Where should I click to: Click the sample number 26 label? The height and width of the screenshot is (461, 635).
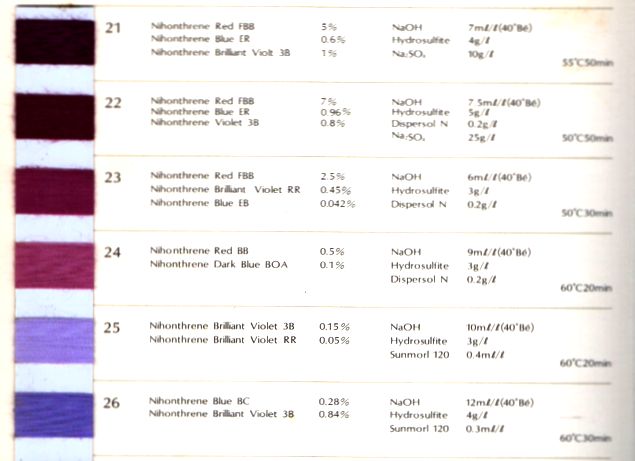[x=113, y=403]
